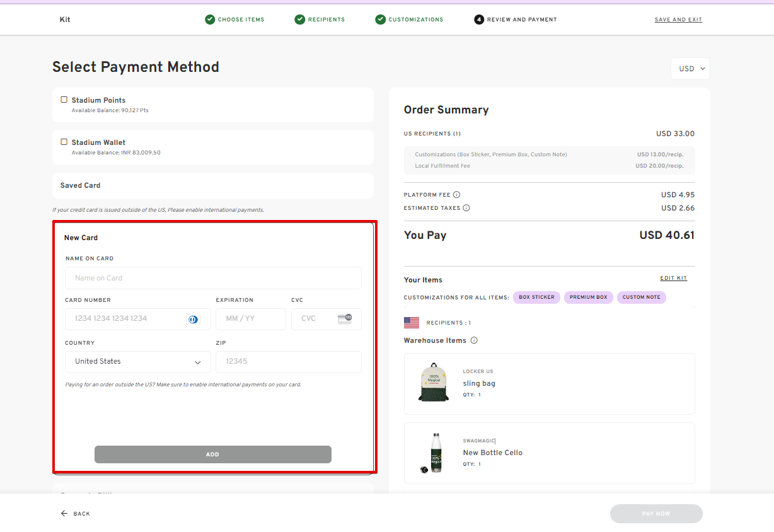Click the Name on Card input field
This screenshot has width=774, height=532.
213,278
